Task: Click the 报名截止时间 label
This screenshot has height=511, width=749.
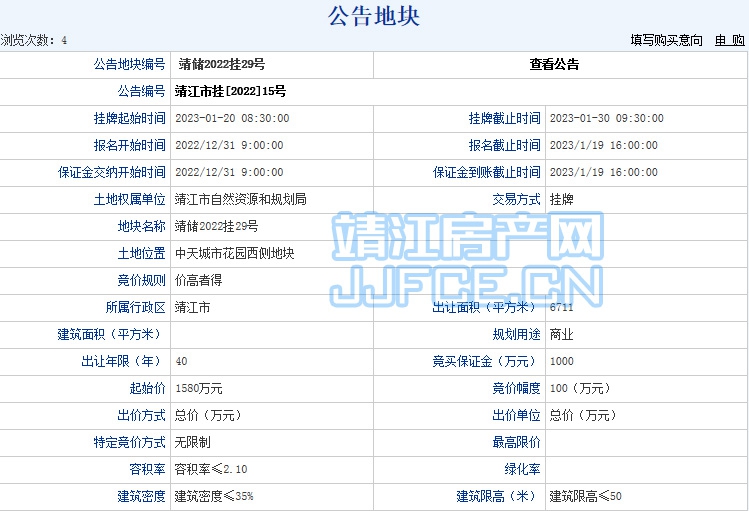Action: (x=504, y=145)
